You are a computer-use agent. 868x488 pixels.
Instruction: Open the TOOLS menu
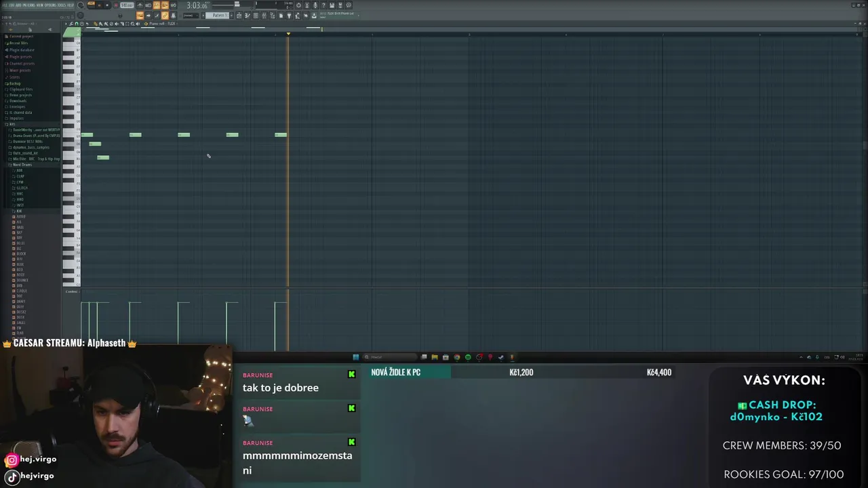pos(62,5)
